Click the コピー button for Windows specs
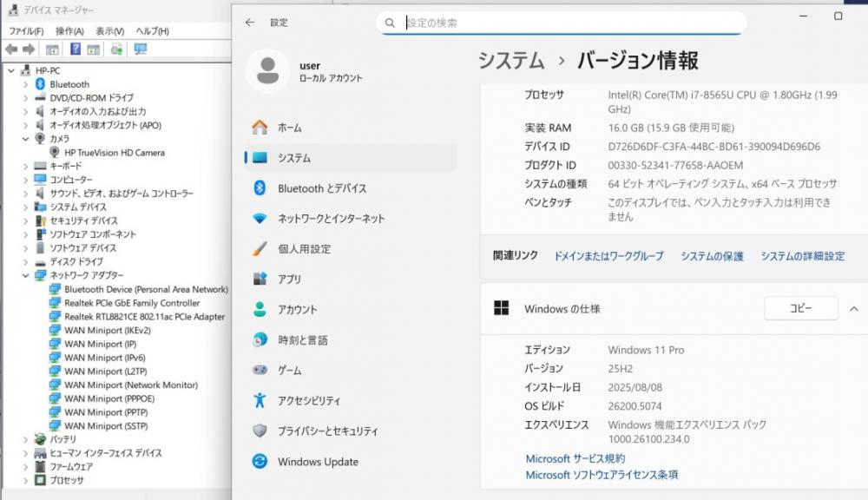This screenshot has height=500, width=868. click(800, 309)
